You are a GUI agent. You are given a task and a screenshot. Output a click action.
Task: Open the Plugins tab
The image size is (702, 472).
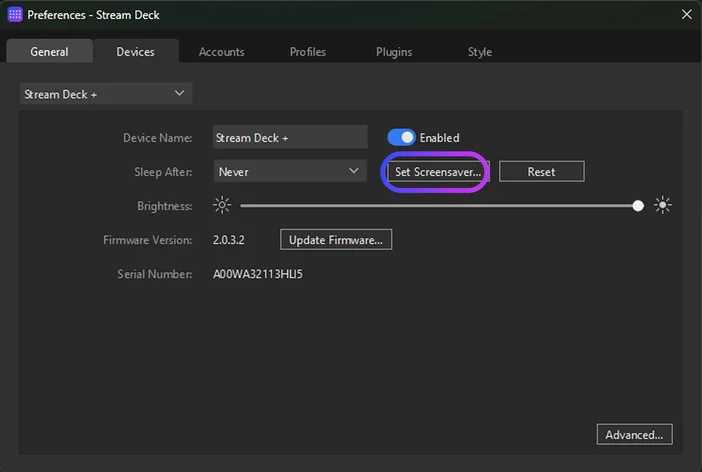(394, 52)
